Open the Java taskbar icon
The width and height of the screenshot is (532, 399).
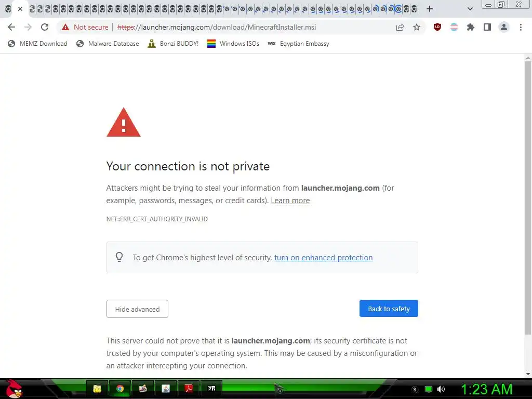click(x=166, y=389)
